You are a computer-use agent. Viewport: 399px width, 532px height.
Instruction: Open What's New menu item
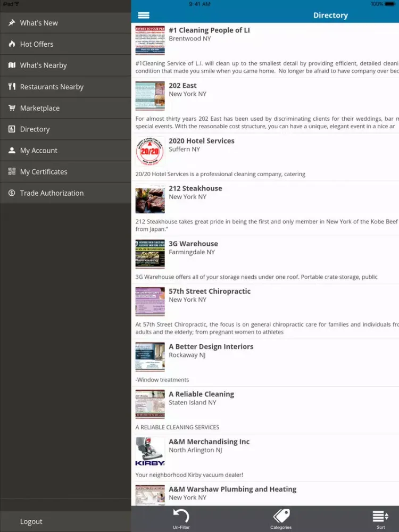(x=65, y=23)
